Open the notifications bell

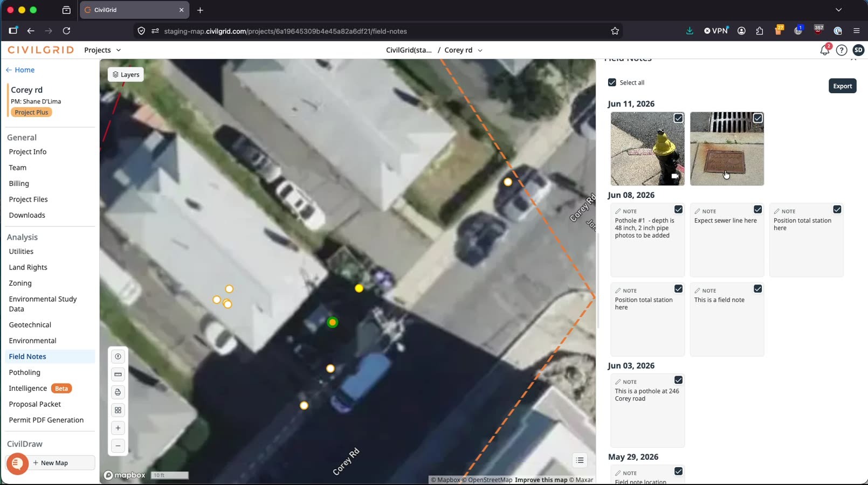(825, 50)
